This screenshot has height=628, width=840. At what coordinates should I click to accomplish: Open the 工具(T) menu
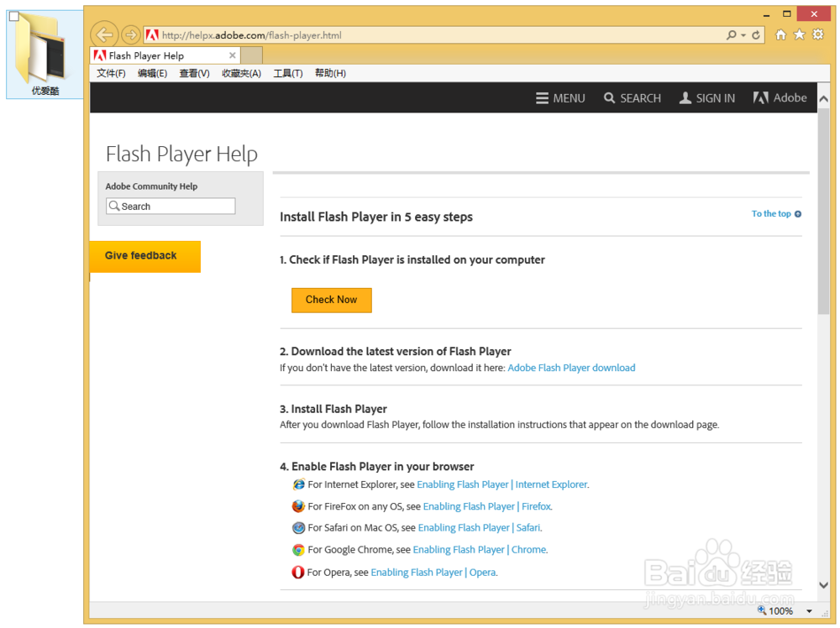(x=287, y=73)
